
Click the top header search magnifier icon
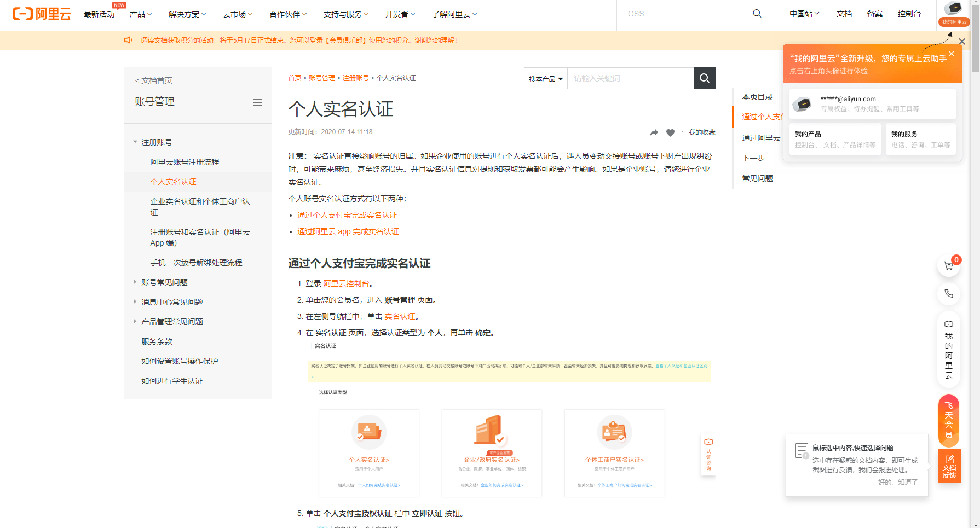(x=757, y=14)
